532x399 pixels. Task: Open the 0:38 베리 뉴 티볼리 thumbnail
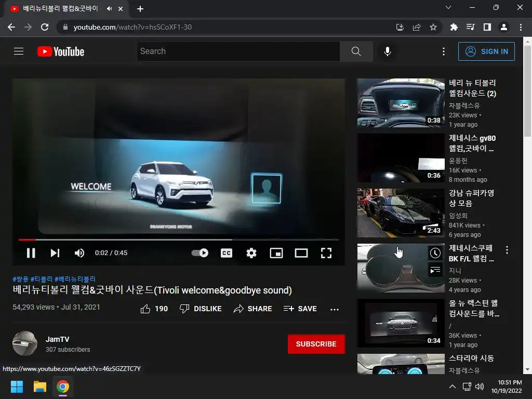[401, 103]
